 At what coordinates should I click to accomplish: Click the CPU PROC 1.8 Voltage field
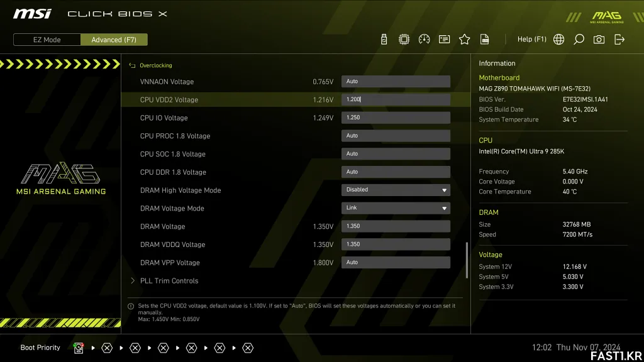[396, 136]
